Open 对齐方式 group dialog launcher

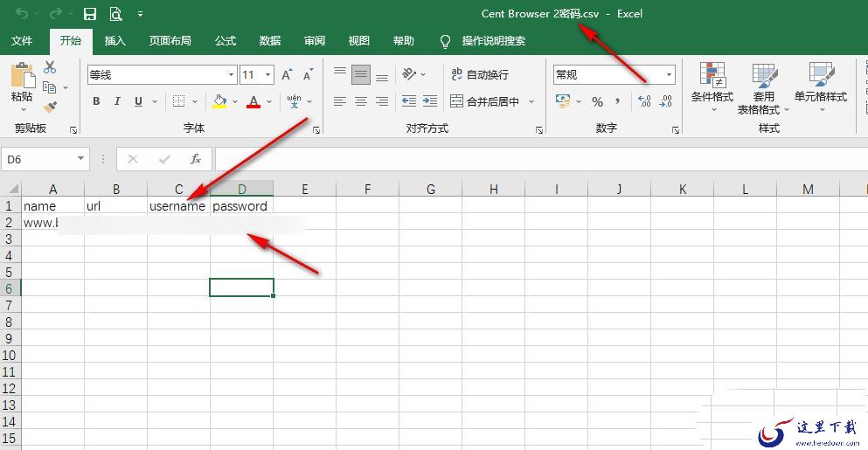[x=538, y=130]
